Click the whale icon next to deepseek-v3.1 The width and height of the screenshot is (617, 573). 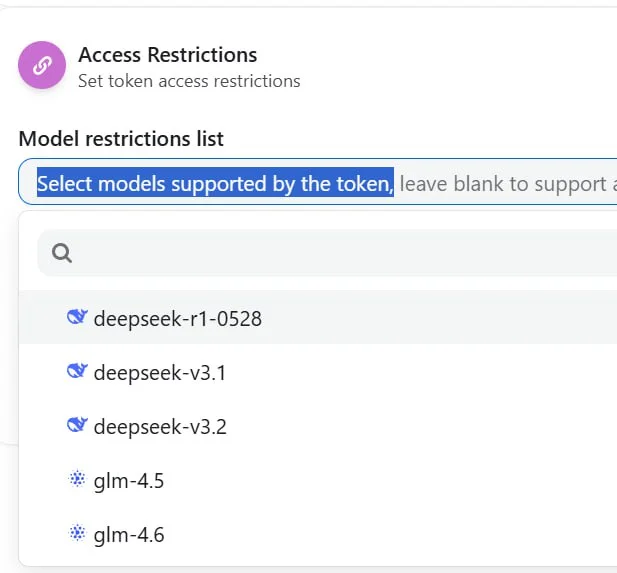tap(77, 372)
